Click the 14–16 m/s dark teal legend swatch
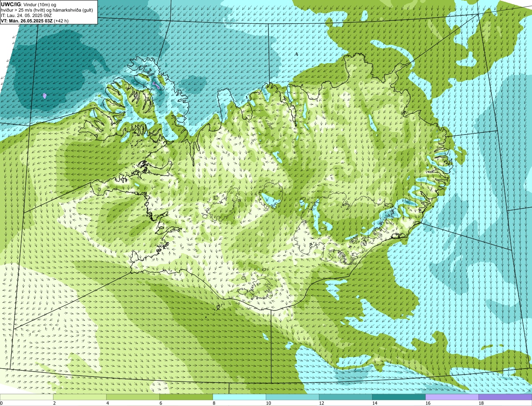The image size is (532, 406). (x=399, y=397)
